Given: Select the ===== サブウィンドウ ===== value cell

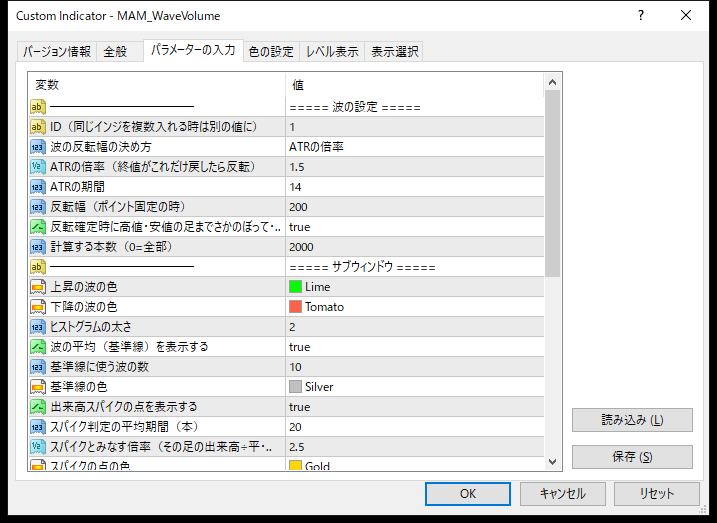Looking at the screenshot, I should point(415,267).
